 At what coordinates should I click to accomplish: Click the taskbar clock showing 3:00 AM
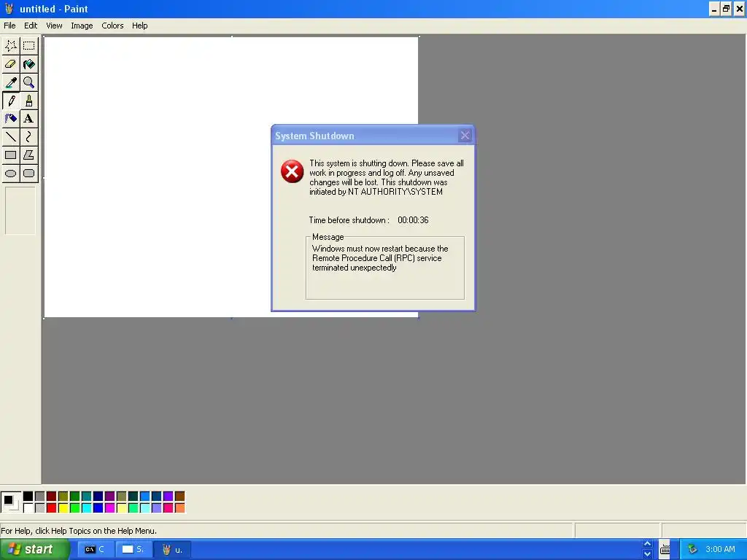tap(720, 549)
